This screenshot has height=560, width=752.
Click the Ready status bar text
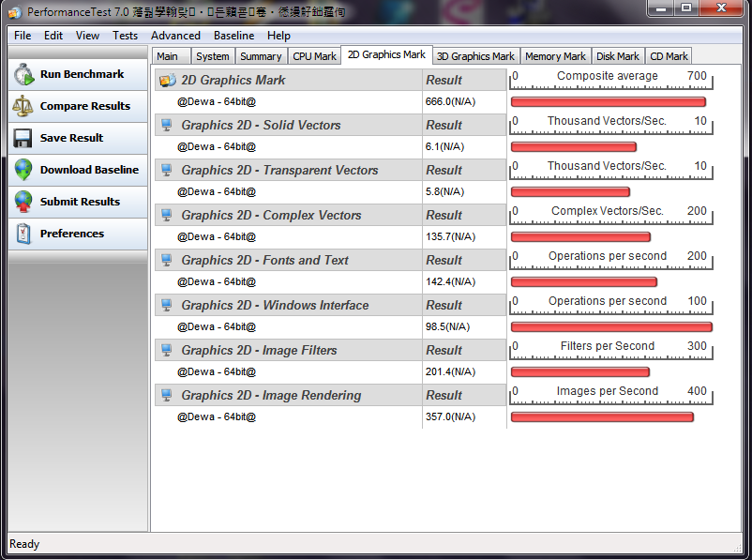[24, 544]
